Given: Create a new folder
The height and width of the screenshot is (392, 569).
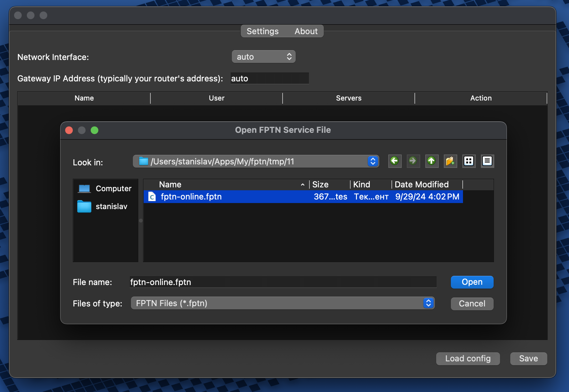Looking at the screenshot, I should [450, 161].
